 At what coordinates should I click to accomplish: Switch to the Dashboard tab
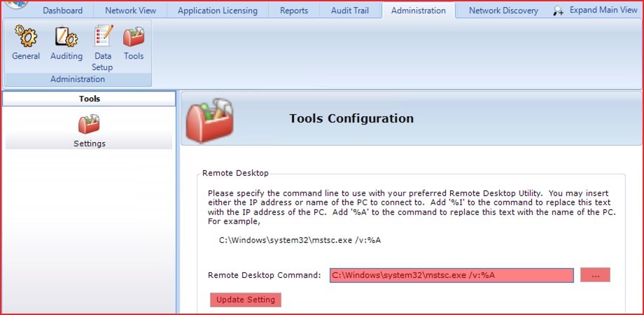(x=62, y=10)
